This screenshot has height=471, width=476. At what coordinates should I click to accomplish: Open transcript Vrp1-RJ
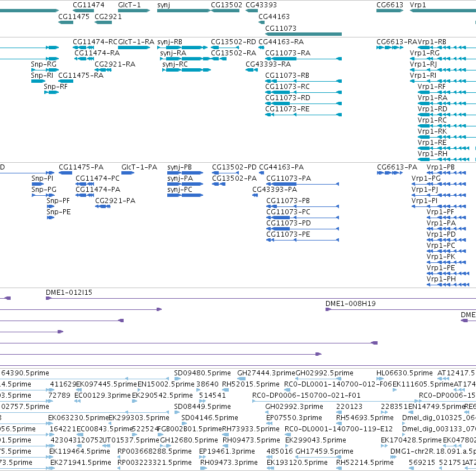pos(443,70)
